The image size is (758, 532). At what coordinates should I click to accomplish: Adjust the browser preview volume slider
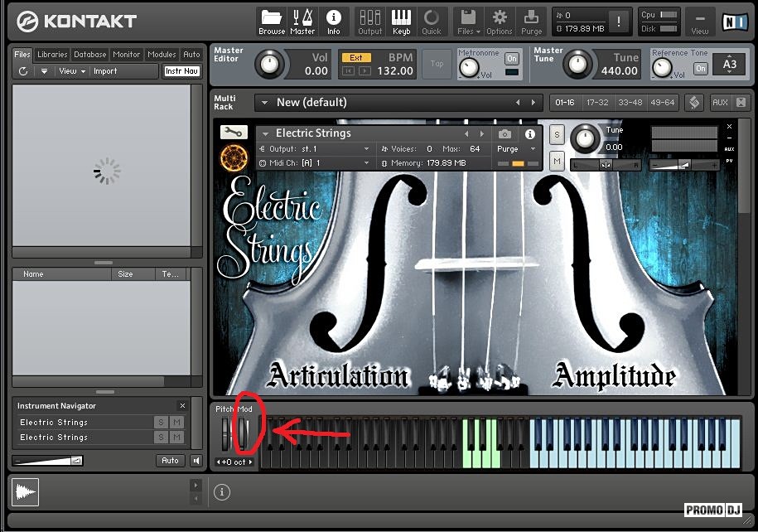click(x=48, y=461)
